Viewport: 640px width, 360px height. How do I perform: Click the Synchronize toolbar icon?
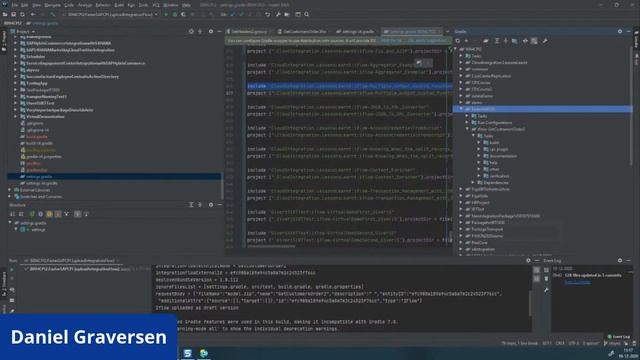click(x=22, y=14)
